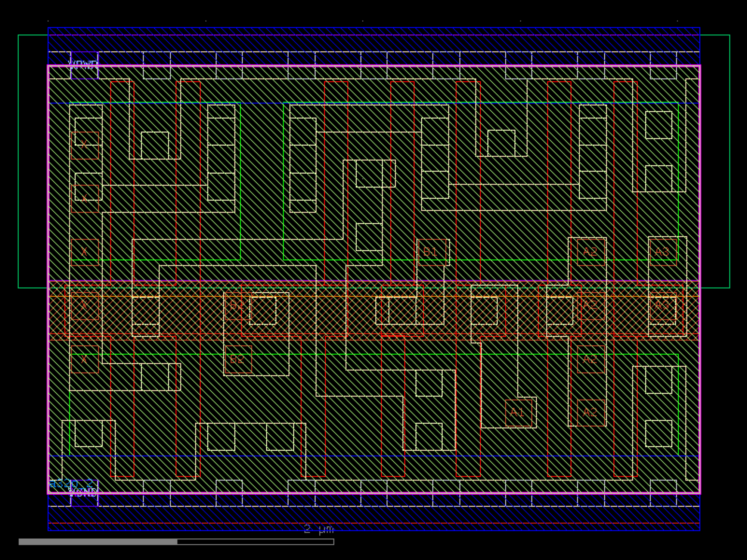Screen dimensions: 747x560
Task: Pick the third X label from top
Action: pos(85,252)
